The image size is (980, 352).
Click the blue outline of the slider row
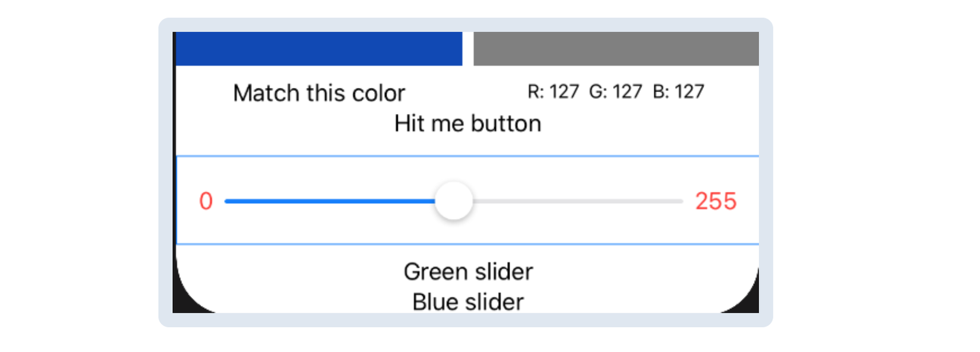[x=468, y=156]
